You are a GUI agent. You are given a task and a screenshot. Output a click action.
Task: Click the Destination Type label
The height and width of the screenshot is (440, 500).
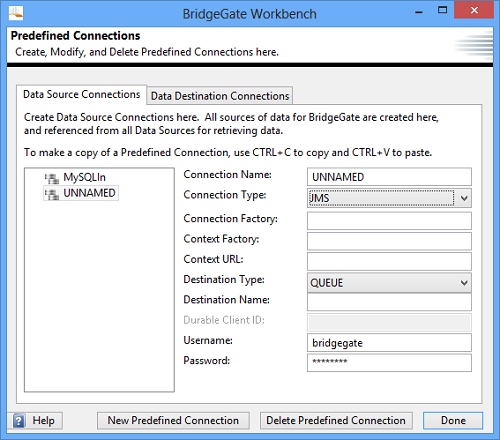[224, 279]
